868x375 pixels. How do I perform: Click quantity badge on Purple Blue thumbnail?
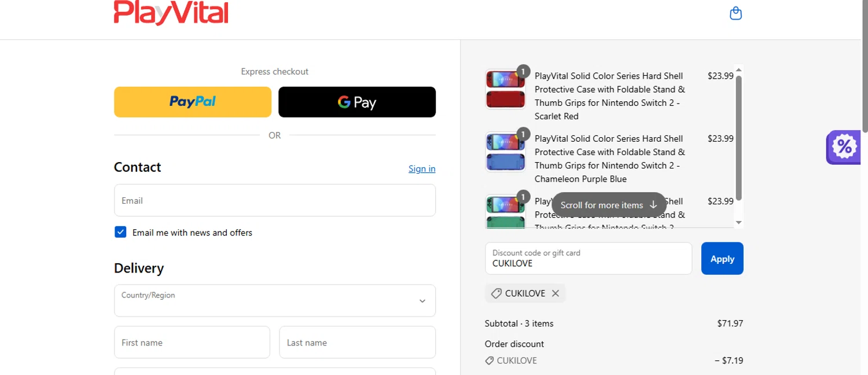coord(523,134)
